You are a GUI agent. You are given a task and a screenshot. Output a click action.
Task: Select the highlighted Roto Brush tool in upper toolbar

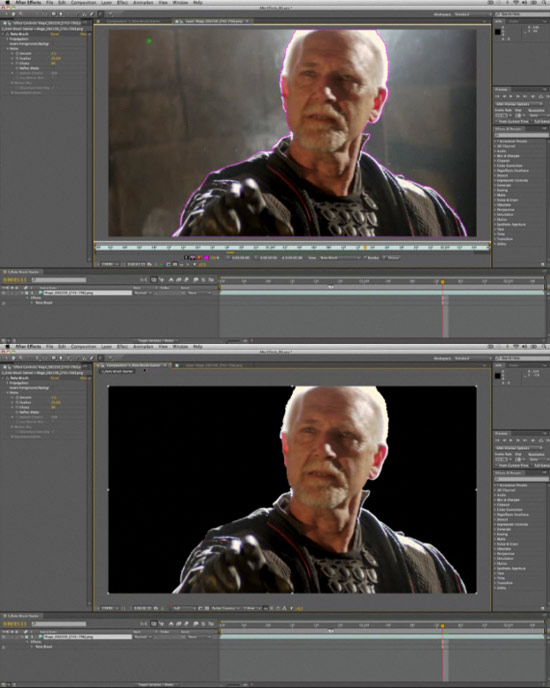[x=101, y=14]
